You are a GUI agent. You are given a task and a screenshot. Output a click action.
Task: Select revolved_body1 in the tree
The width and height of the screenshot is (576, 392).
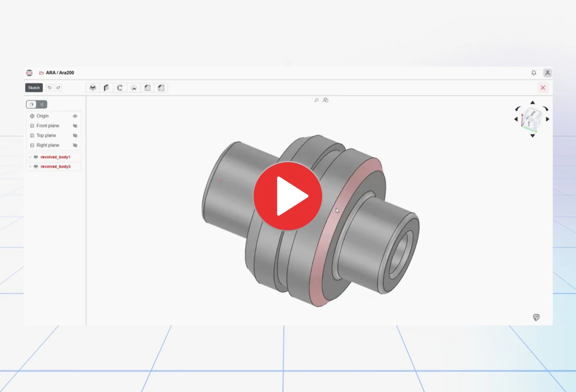(x=55, y=157)
